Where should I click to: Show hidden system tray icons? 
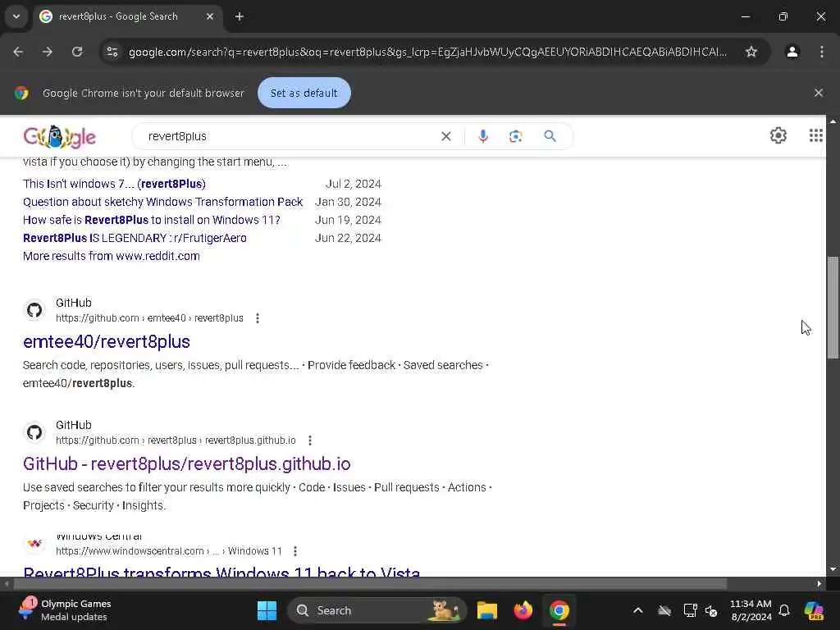[637, 610]
